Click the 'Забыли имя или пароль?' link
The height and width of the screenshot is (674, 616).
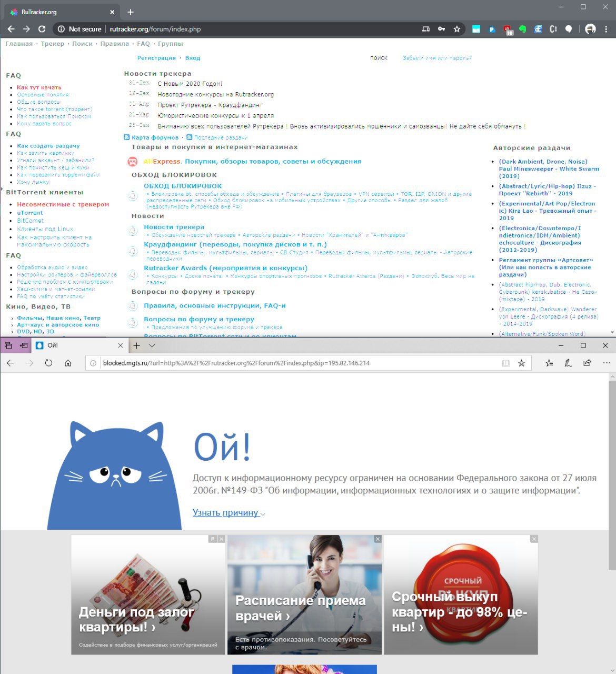pos(437,58)
